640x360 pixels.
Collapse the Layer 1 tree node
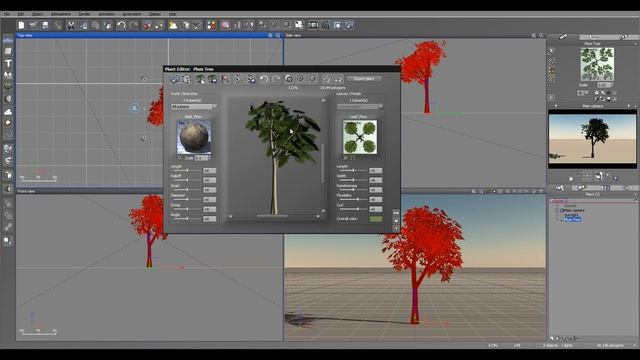point(552,201)
